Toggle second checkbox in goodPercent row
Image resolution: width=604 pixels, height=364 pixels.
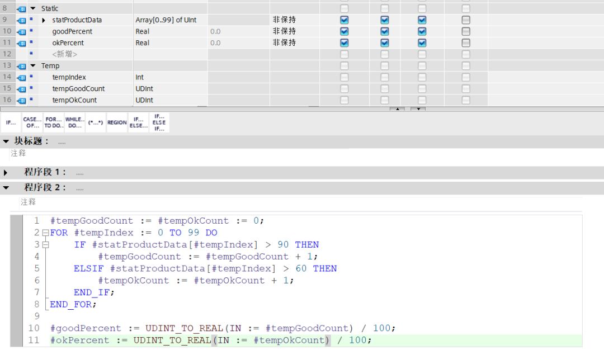click(385, 31)
